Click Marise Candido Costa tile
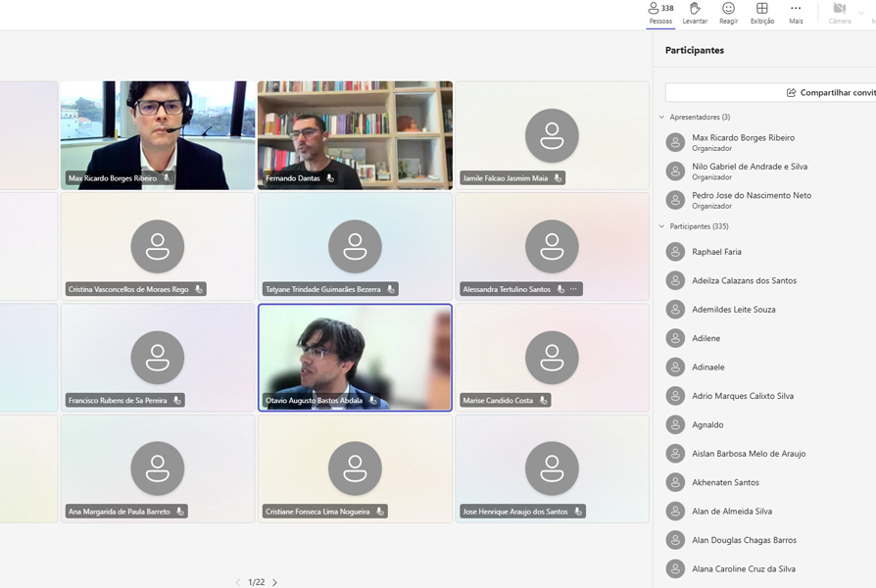The height and width of the screenshot is (588, 876). pos(552,358)
